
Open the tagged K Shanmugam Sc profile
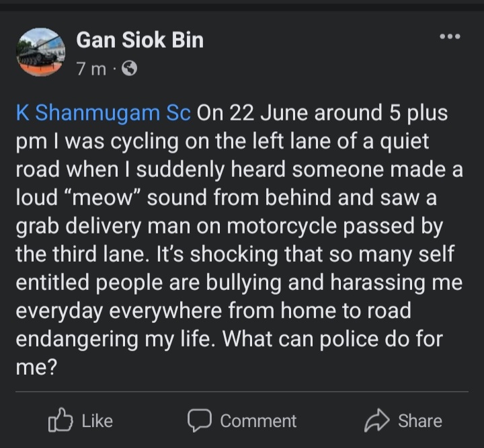(x=103, y=112)
